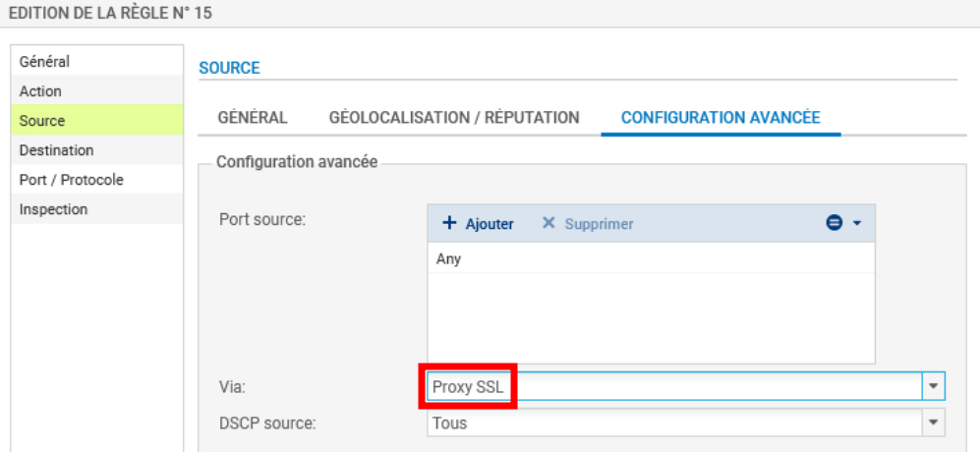Screen dimensions: 980x452
Task: Open the DSCP source dropdown arrow
Action: (933, 424)
